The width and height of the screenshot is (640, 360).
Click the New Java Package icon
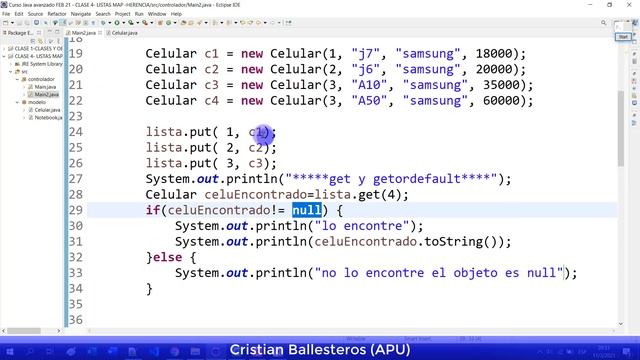pyautogui.click(x=160, y=23)
